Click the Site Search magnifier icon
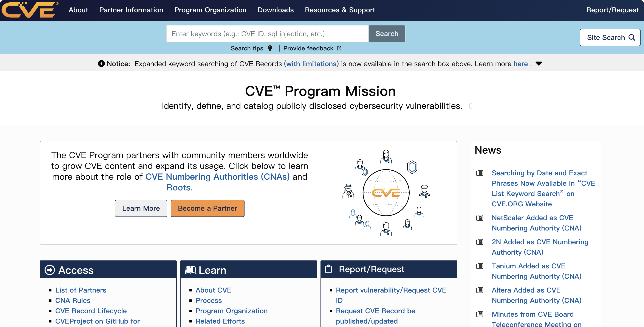644x327 pixels. point(632,37)
